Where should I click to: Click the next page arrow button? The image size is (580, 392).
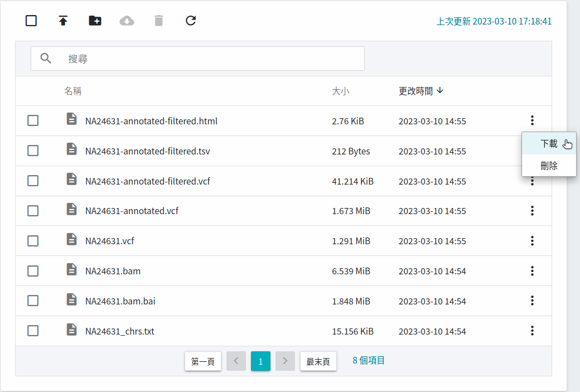click(x=285, y=361)
